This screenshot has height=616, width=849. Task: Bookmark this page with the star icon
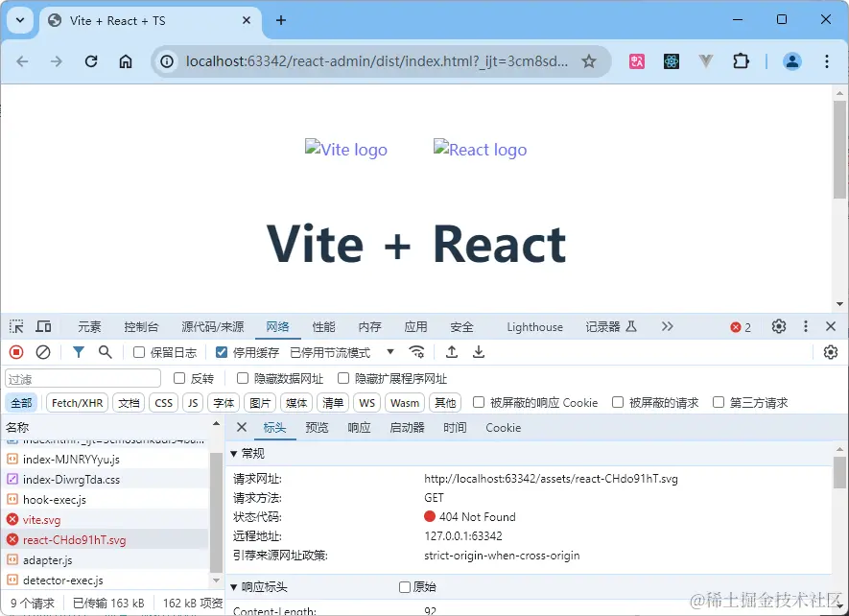click(x=589, y=61)
